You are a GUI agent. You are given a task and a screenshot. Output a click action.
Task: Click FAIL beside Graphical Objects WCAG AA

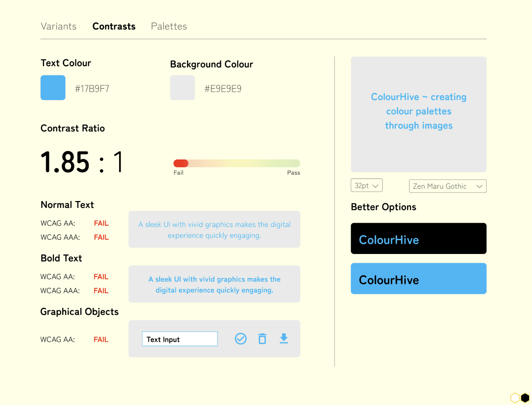point(101,339)
